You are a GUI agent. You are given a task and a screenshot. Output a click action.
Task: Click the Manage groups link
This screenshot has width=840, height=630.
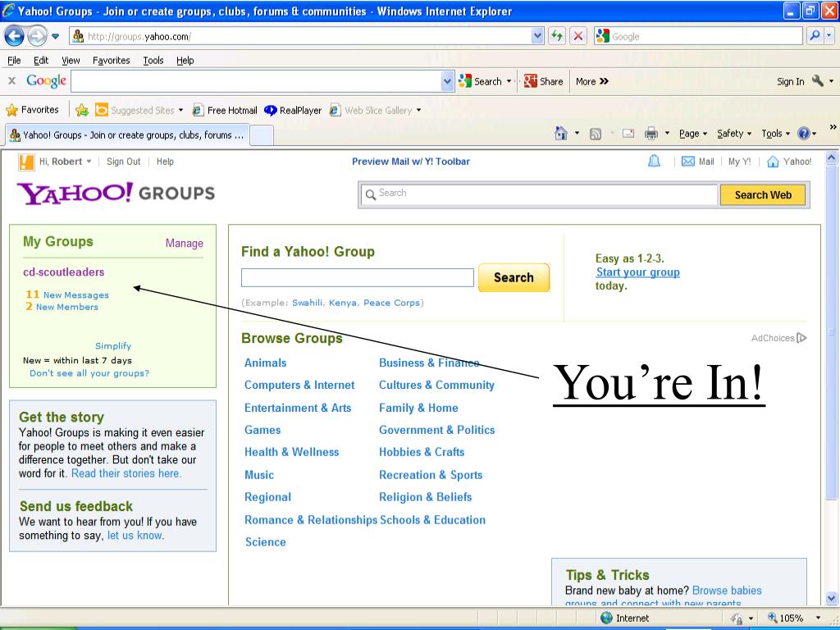click(x=185, y=243)
